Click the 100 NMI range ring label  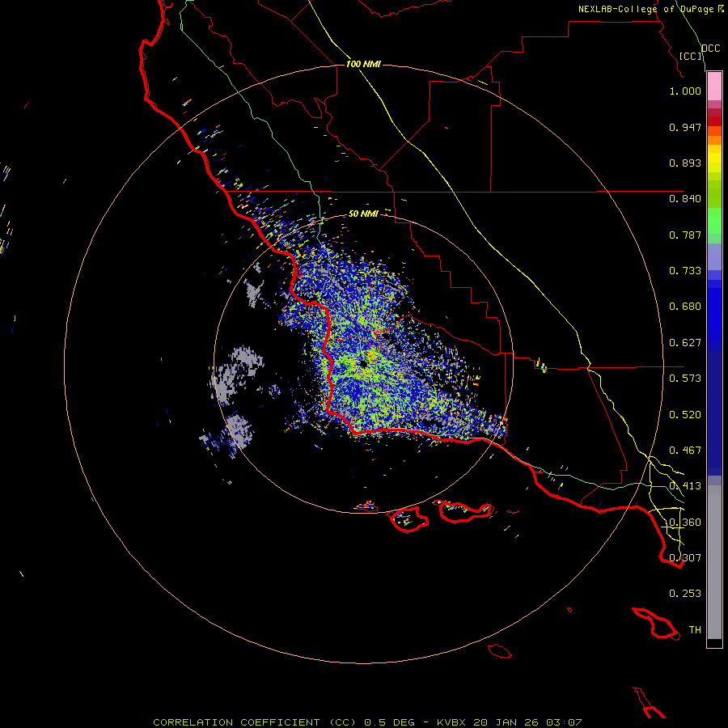363,64
